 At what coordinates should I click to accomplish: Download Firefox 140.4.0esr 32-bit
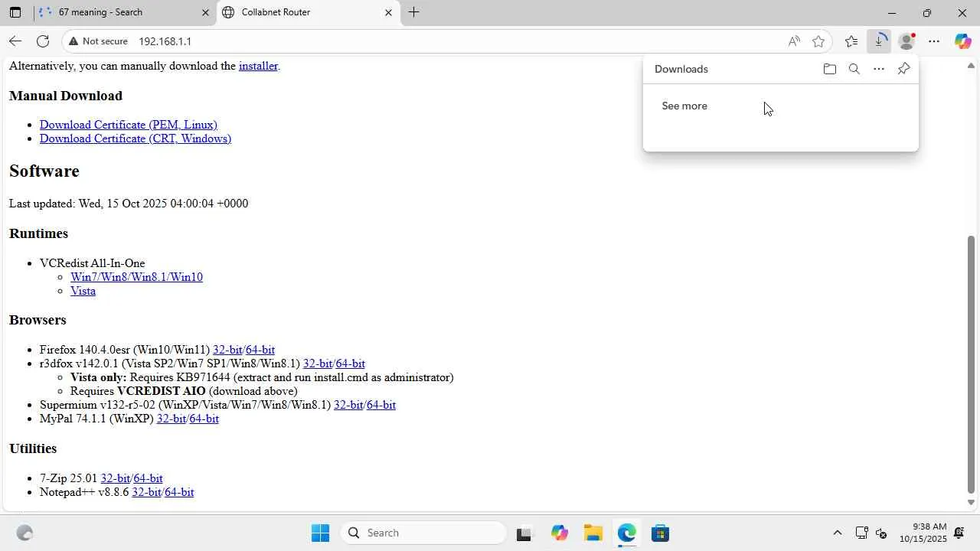click(x=227, y=350)
